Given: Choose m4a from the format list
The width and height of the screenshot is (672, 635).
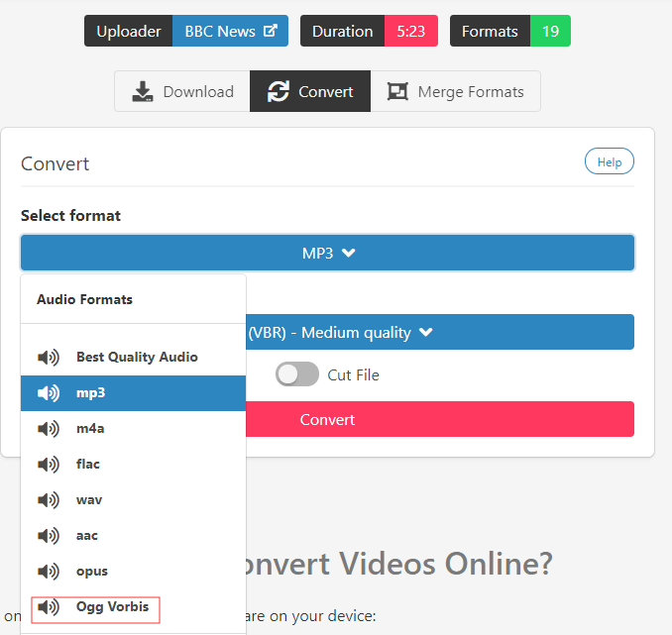Looking at the screenshot, I should coord(133,429).
